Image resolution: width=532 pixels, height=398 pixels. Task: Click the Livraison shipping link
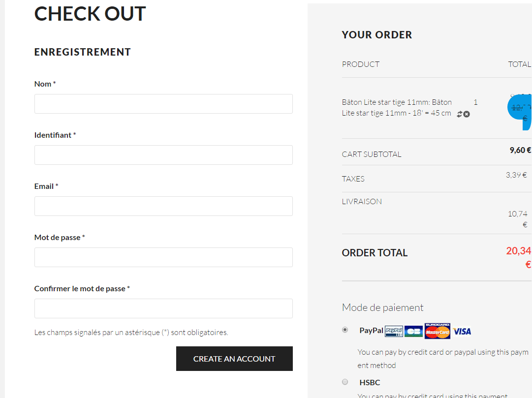362,201
